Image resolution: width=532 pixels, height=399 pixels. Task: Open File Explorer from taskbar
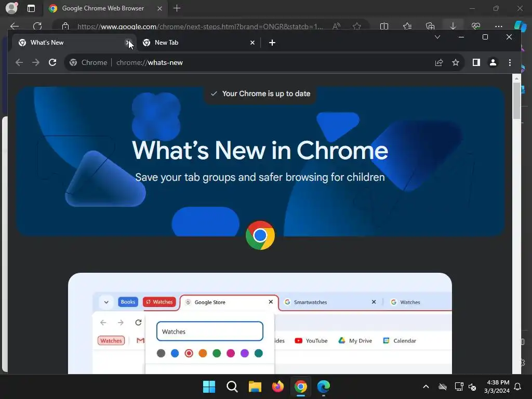tap(255, 387)
